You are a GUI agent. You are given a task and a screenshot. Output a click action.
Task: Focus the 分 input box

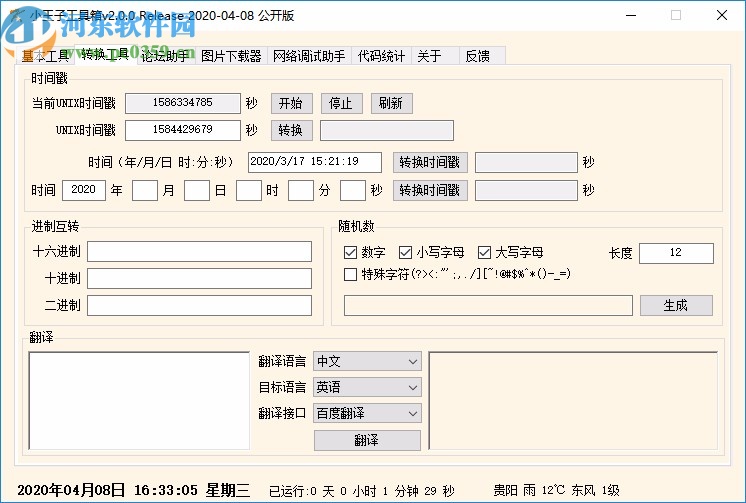pyautogui.click(x=301, y=190)
